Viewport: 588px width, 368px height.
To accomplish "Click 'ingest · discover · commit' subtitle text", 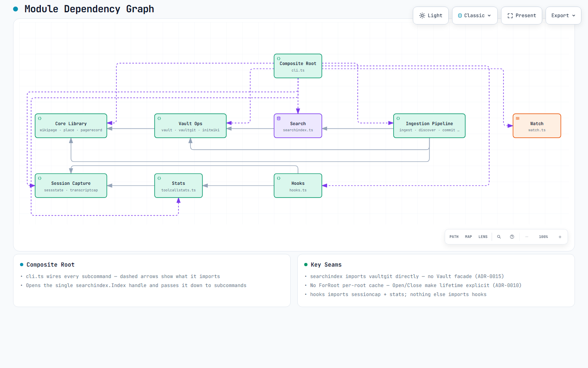I will pyautogui.click(x=429, y=130).
